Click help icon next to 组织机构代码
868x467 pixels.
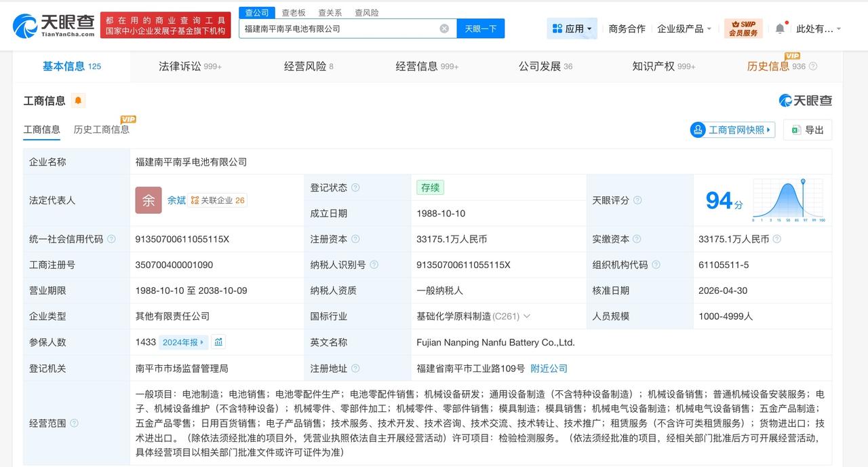click(x=656, y=265)
